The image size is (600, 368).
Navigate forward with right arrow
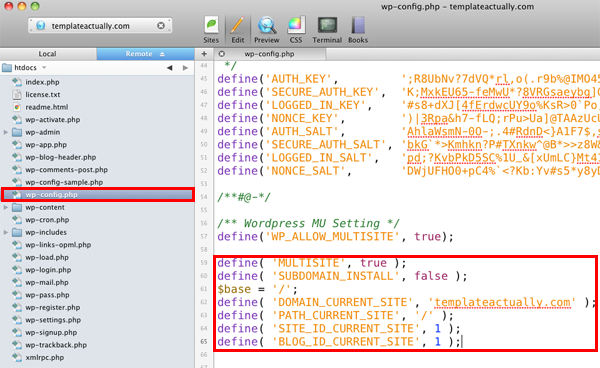click(186, 68)
